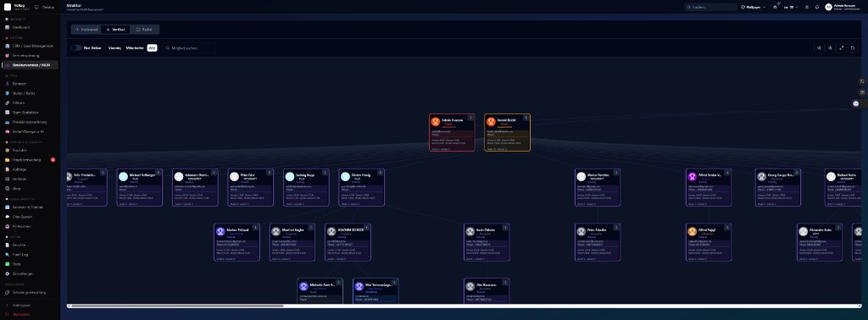This screenshot has height=320, width=868.
Task: Switch to Vertikal layout tab
Action: (115, 30)
